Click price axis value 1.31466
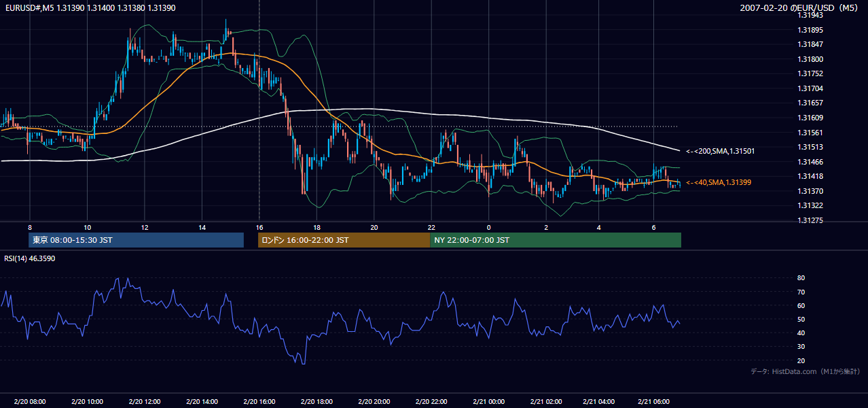 coord(810,162)
